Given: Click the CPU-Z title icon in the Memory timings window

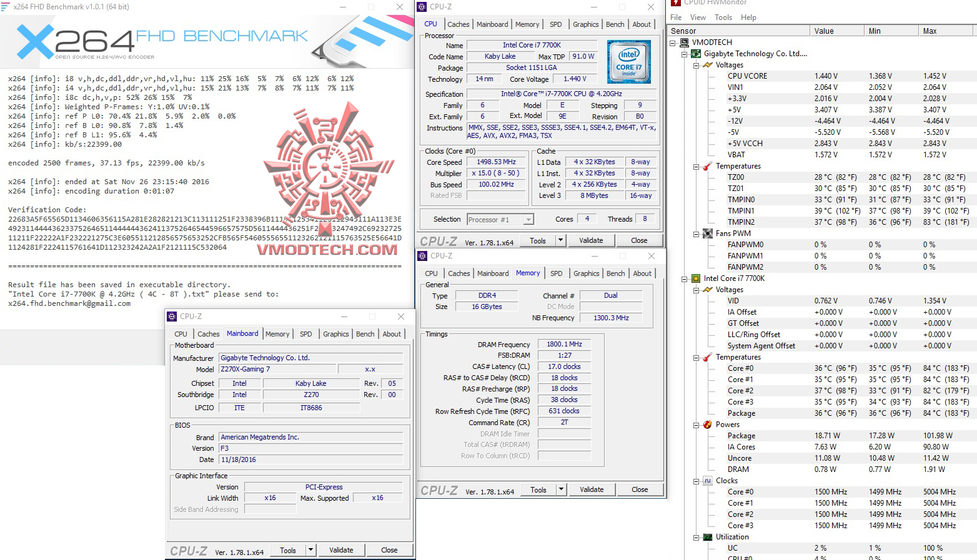Looking at the screenshot, I should (422, 256).
